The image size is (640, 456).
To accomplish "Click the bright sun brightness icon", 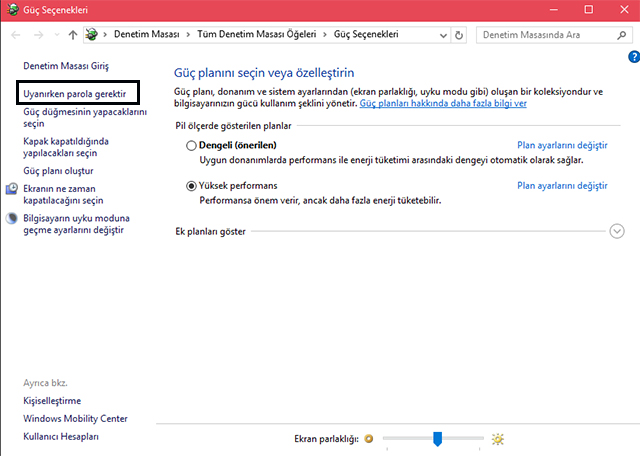I will point(498,439).
